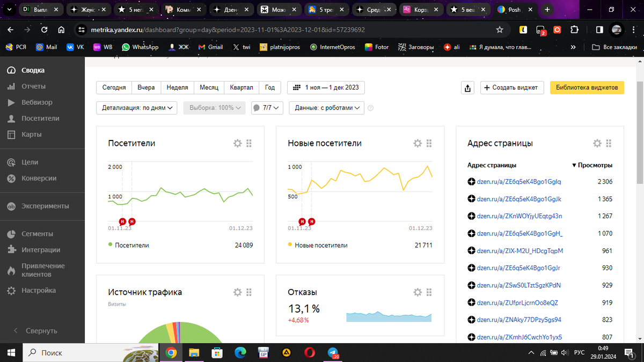Open settings gear of Источник трафика widget

point(238,292)
